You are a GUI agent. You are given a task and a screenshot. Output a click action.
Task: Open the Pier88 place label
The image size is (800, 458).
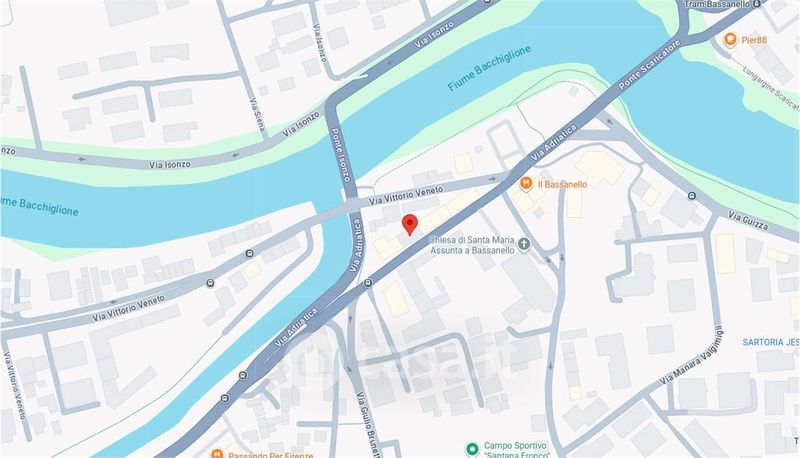[x=754, y=40]
